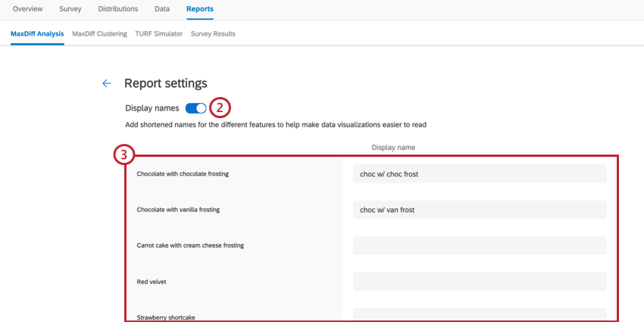Click the Red velvet display name field

pyautogui.click(x=479, y=282)
